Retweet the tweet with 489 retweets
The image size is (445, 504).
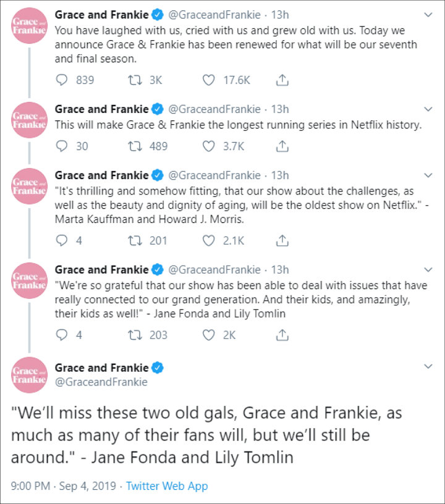[135, 146]
